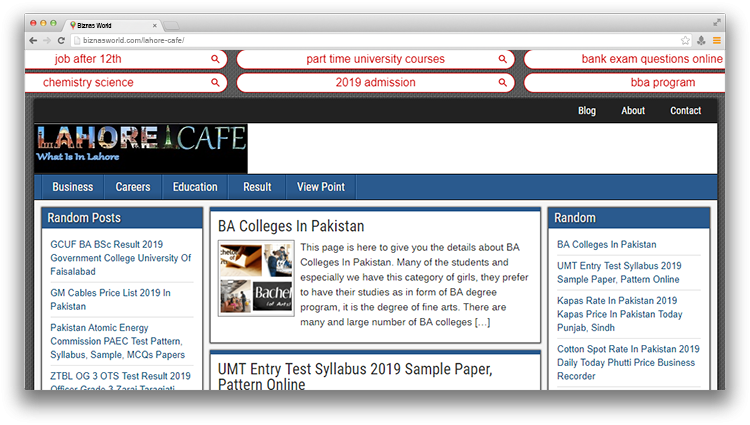Click search icon beside 'part time university courses'
Viewport: 750px width, 425px height.
pyautogui.click(x=502, y=59)
